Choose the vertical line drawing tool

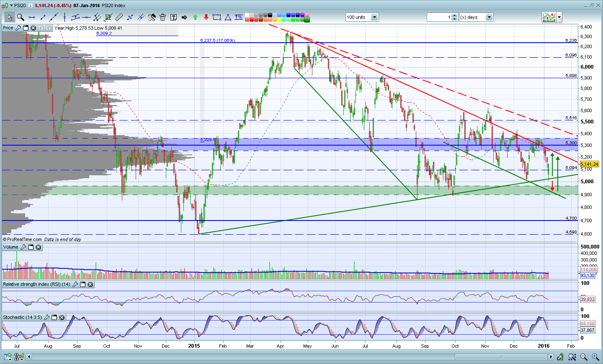[x=64, y=17]
